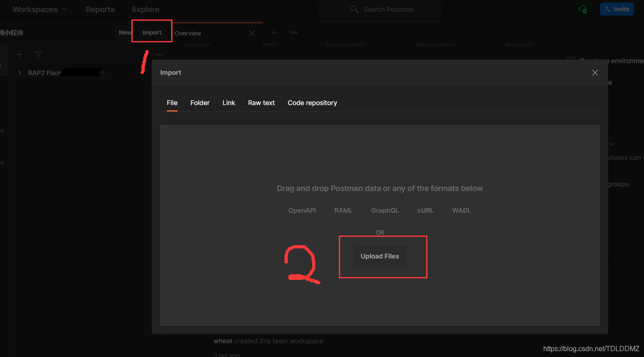Click the RAML format label
Image resolution: width=644 pixels, height=357 pixels.
(x=344, y=210)
